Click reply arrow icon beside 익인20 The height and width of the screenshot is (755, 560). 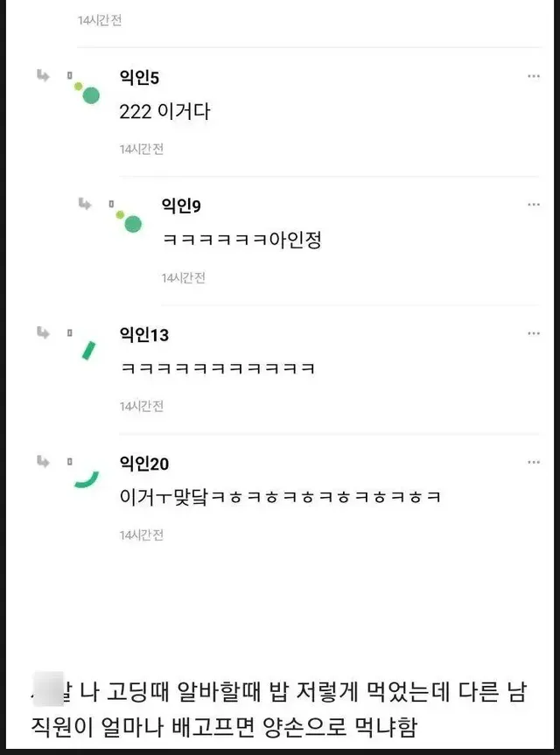click(42, 461)
